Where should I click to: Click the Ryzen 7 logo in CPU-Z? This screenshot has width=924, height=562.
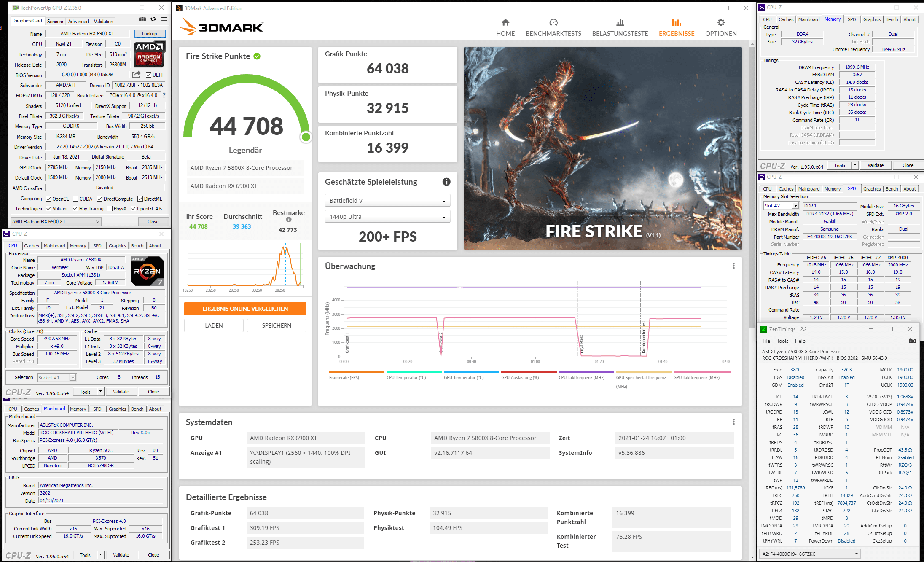tap(147, 271)
